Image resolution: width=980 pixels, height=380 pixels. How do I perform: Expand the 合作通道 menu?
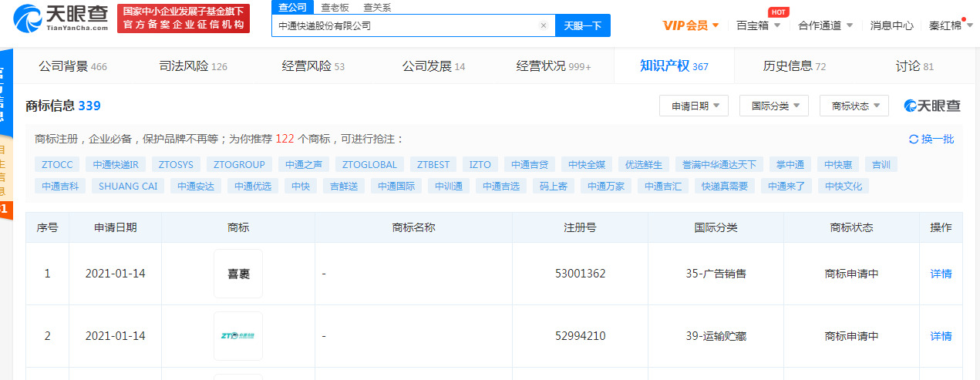click(x=826, y=25)
